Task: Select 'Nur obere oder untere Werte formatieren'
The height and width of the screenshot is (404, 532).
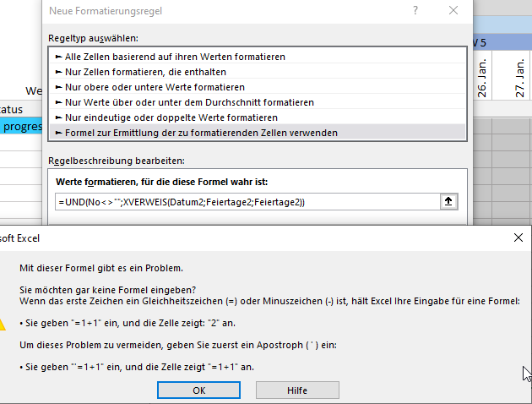Action: tap(258, 87)
